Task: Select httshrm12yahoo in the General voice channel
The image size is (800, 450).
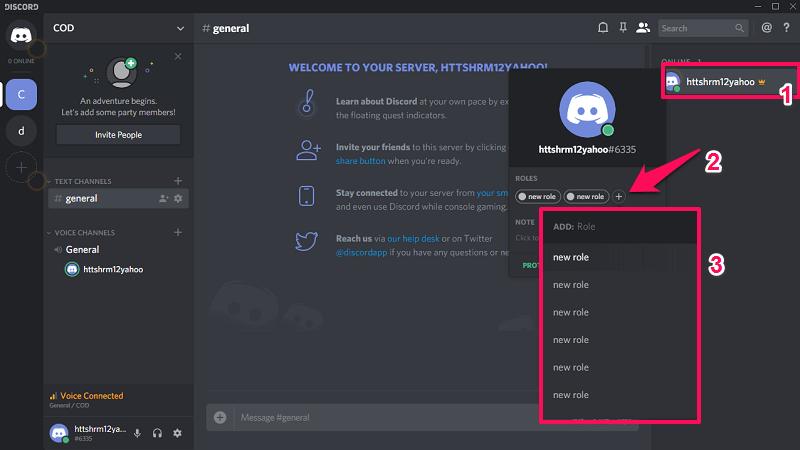Action: tap(104, 269)
